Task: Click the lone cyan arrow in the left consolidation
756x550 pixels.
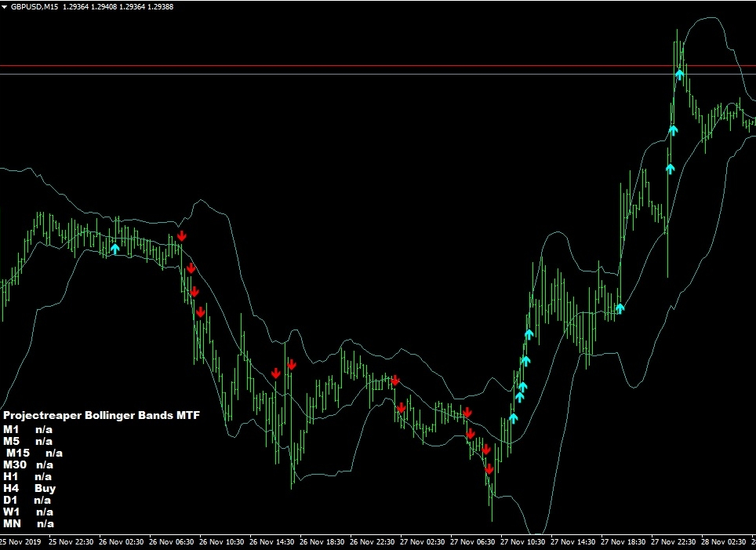Action: [x=115, y=249]
